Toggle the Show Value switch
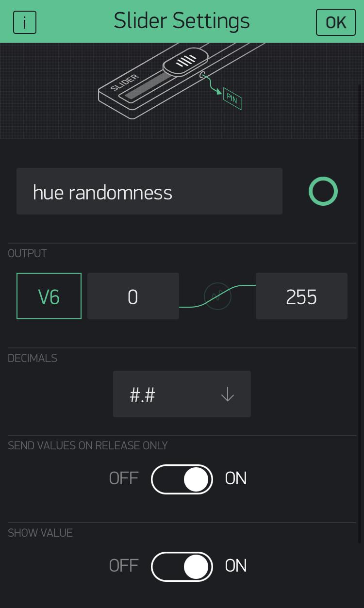This screenshot has height=608, width=364. 182,567
